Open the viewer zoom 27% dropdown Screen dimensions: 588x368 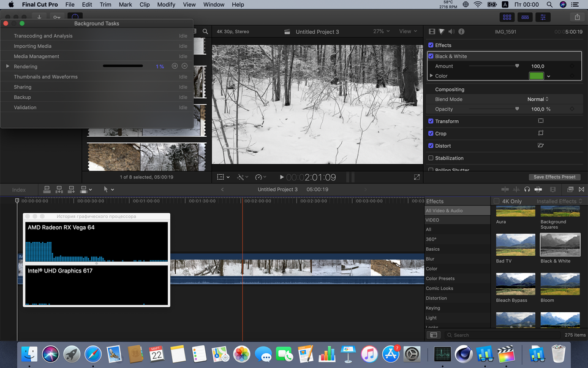(x=381, y=31)
